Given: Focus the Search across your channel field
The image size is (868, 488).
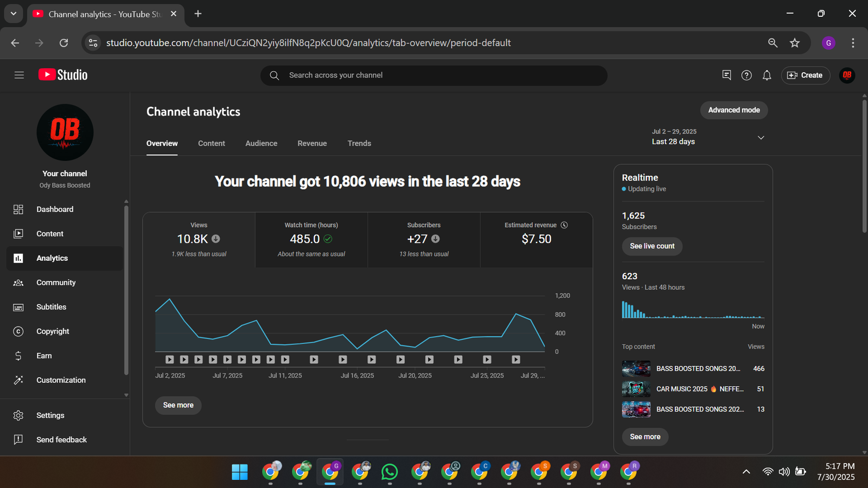Looking at the screenshot, I should [x=434, y=75].
